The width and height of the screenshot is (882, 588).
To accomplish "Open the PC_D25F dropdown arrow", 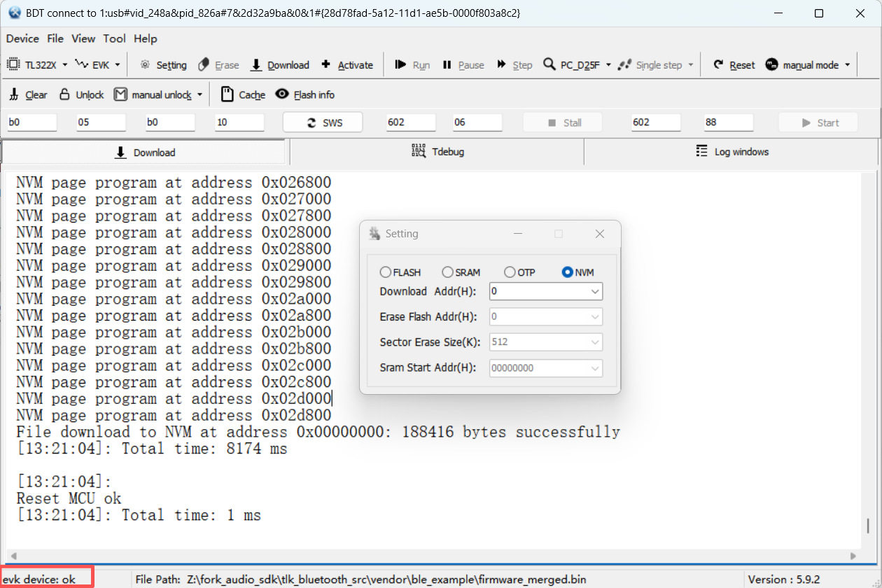I will (x=608, y=65).
